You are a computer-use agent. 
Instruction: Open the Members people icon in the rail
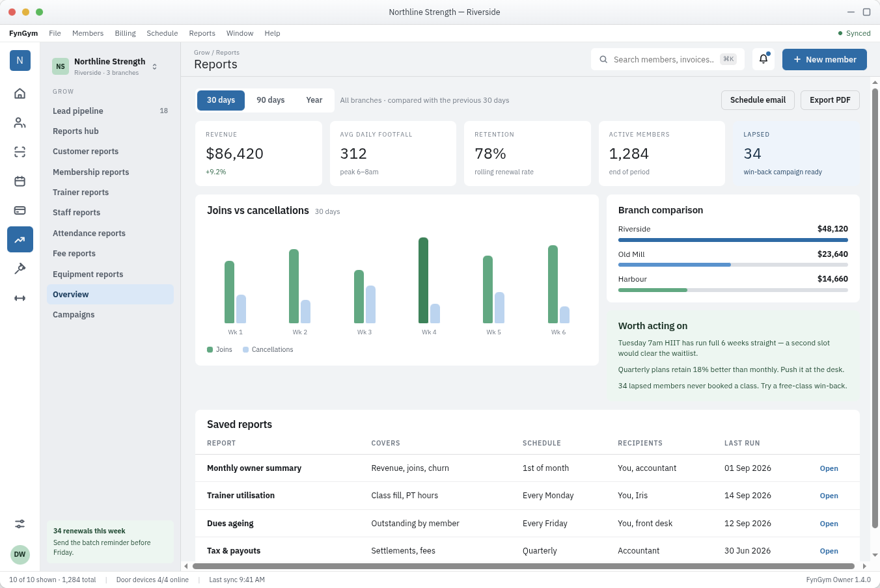pyautogui.click(x=20, y=122)
